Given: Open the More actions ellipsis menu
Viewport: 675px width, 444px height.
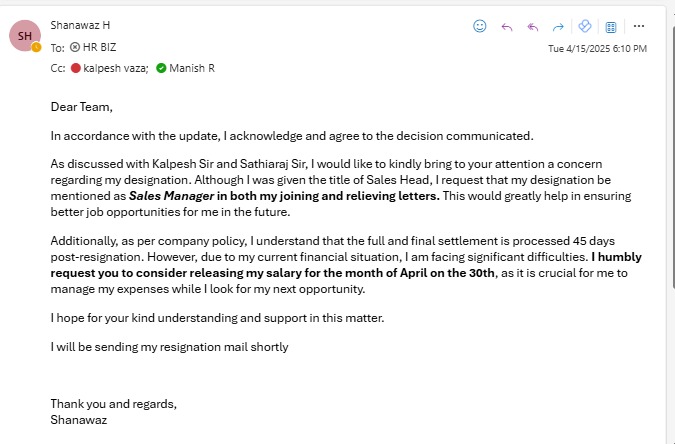Looking at the screenshot, I should point(639,26).
